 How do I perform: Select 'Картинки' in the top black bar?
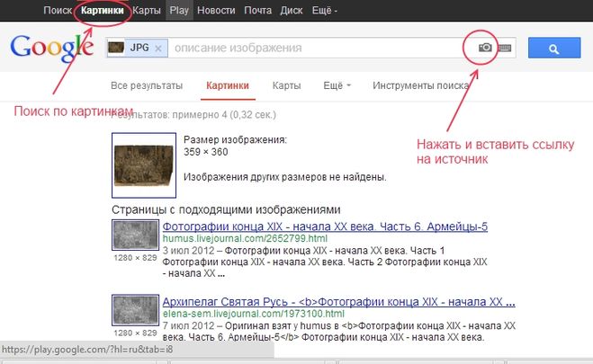[x=102, y=10]
